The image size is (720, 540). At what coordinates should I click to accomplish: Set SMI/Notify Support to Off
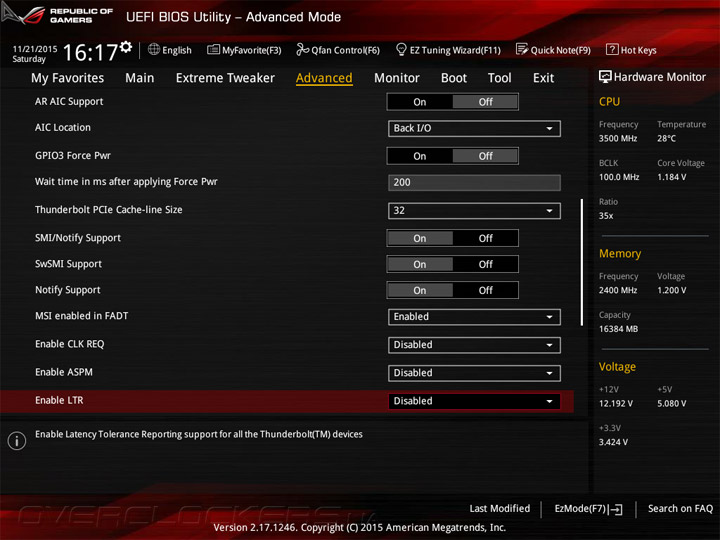pyautogui.click(x=485, y=238)
